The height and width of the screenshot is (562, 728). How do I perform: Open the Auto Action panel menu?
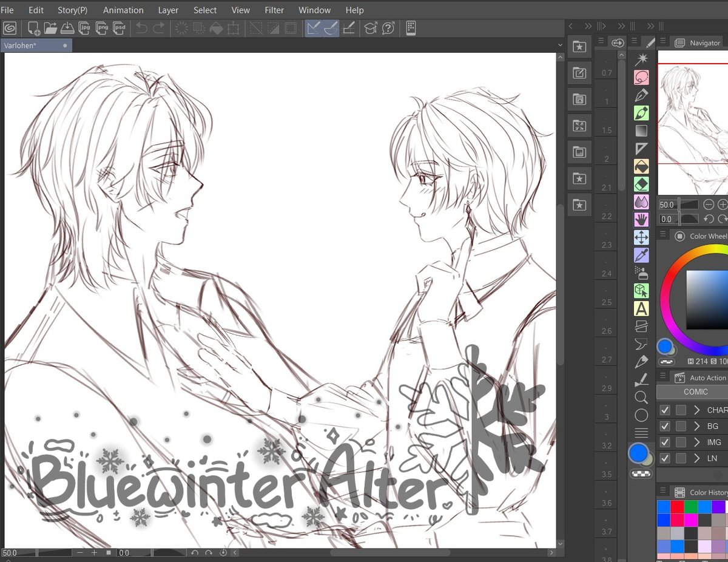(x=664, y=377)
